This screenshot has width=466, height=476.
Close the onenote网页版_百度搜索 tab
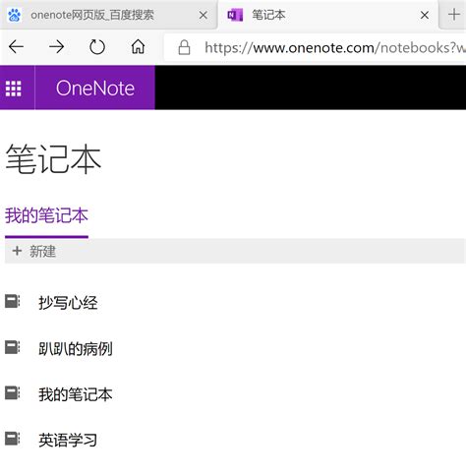pos(204,15)
